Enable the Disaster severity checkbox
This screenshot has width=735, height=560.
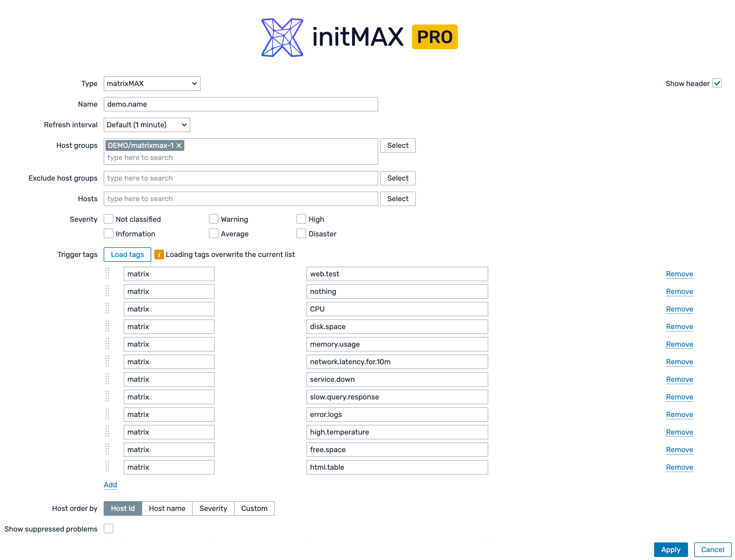click(301, 234)
